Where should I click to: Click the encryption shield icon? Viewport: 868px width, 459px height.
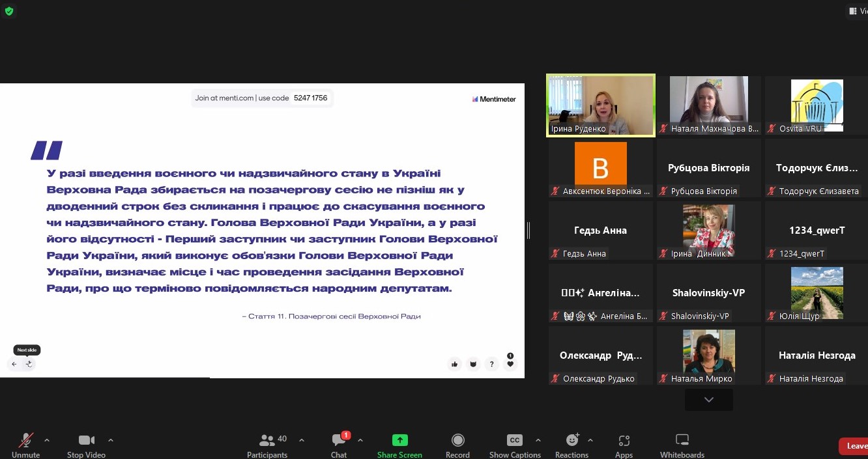[x=9, y=11]
